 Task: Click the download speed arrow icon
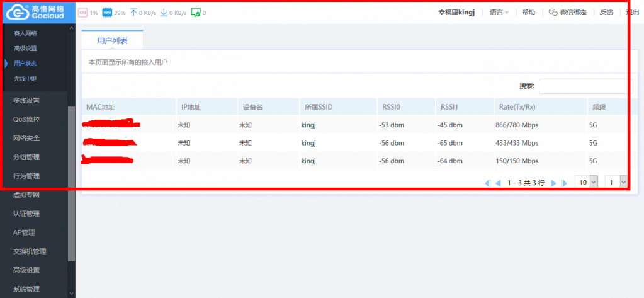coord(164,13)
